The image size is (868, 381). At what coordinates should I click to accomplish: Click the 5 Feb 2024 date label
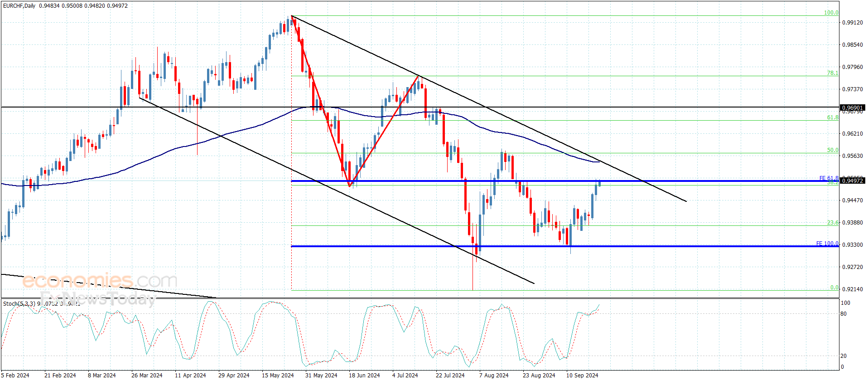point(15,376)
